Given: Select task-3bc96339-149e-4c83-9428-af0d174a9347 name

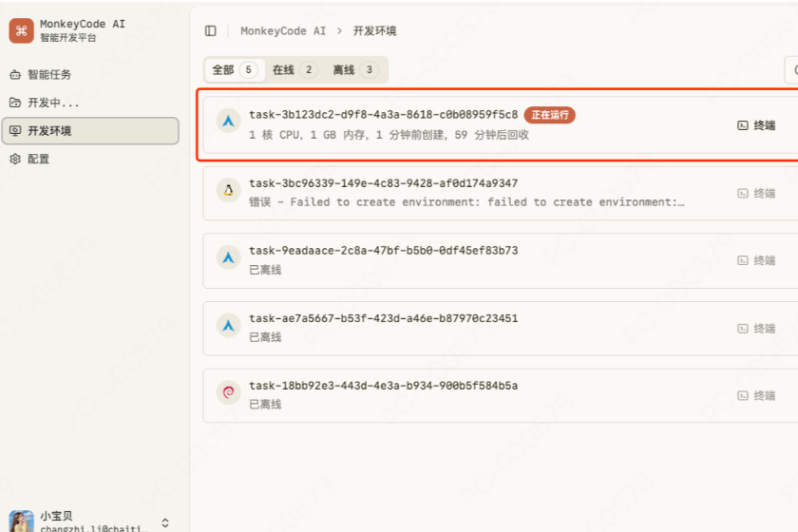Looking at the screenshot, I should click(383, 183).
